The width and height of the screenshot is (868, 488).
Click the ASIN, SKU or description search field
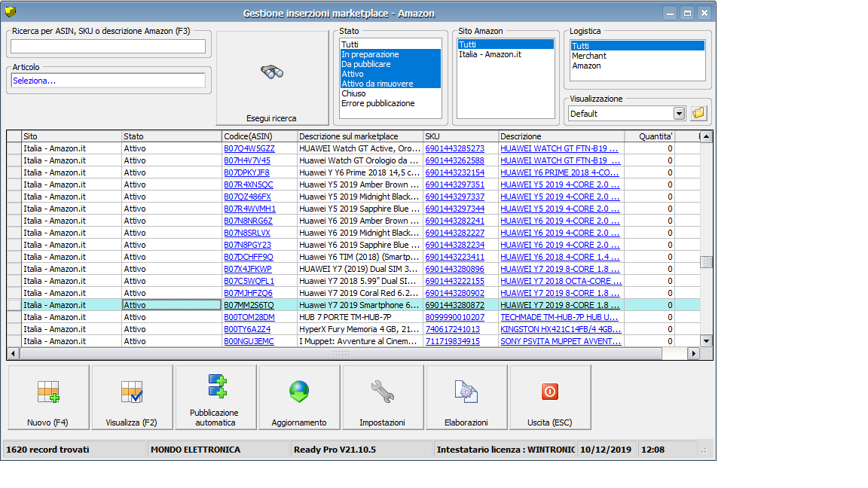coord(108,47)
